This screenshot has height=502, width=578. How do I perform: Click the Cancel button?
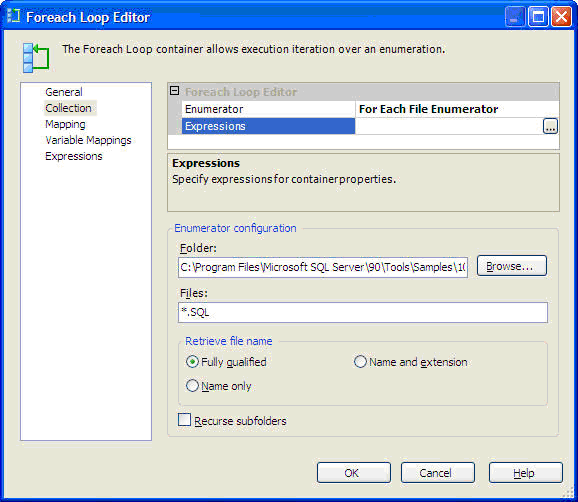coord(438,473)
